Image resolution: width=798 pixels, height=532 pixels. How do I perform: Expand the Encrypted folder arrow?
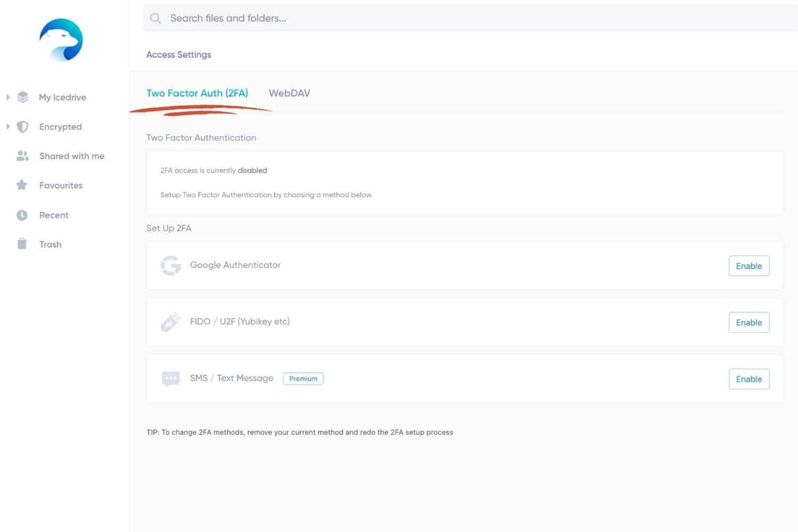(x=8, y=127)
